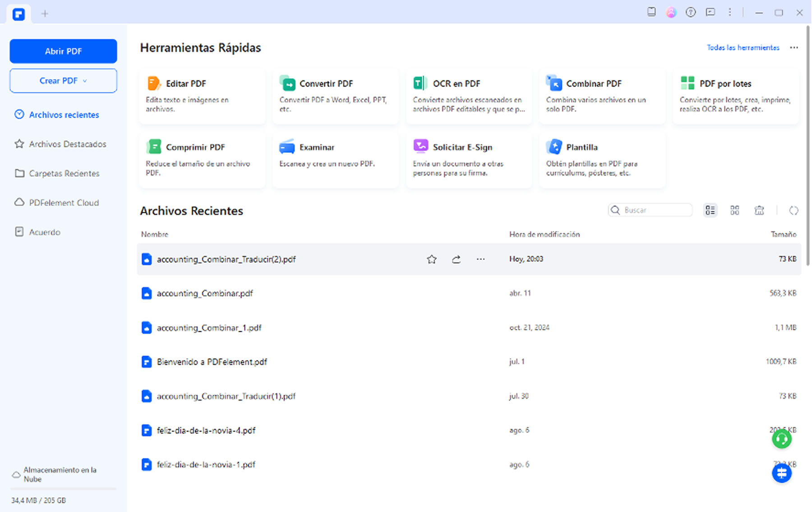Viewport: 812px width, 512px height.
Task: Go to Archivos Destacados section
Action: pos(68,144)
